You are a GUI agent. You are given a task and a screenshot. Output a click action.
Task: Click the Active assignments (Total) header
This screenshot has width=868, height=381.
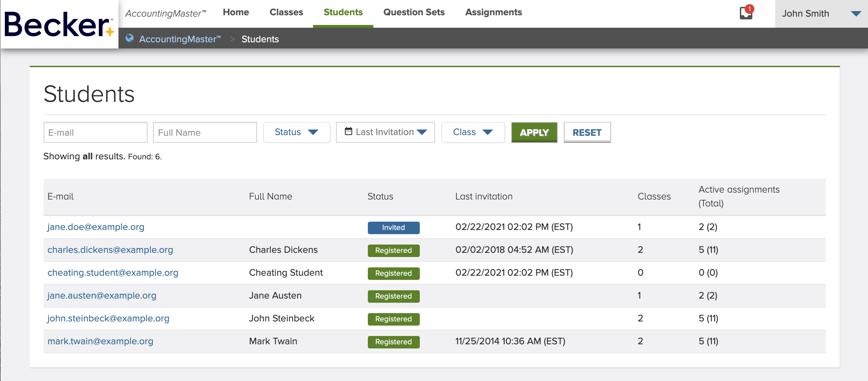(x=739, y=196)
